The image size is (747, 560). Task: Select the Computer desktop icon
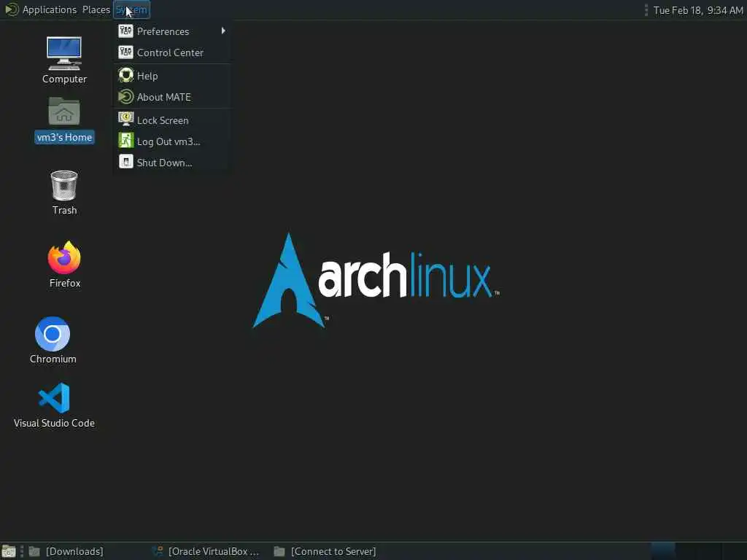[x=64, y=61]
